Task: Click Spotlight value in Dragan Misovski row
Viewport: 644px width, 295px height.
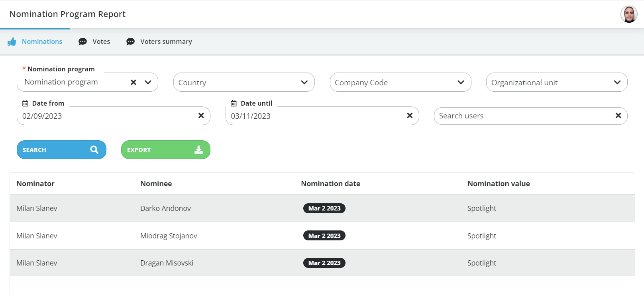Action: coord(482,263)
